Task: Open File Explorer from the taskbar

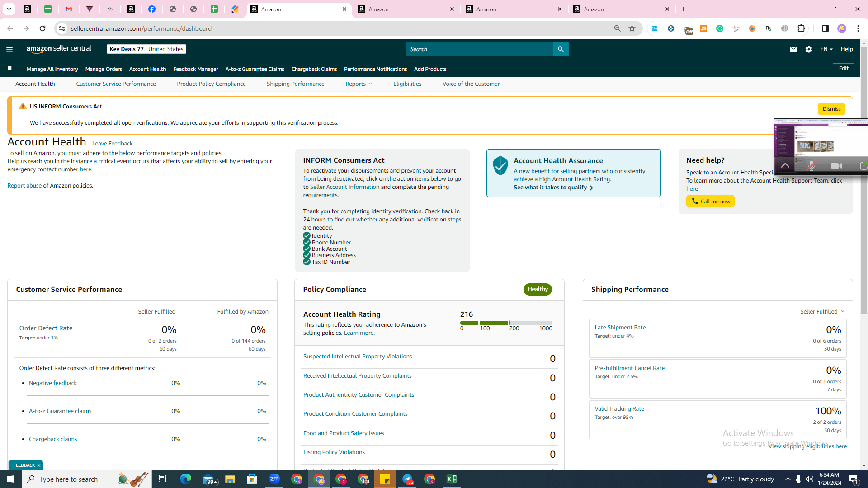Action: [x=230, y=479]
